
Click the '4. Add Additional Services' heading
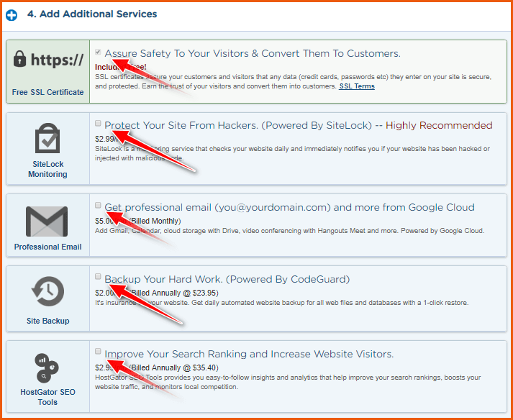(92, 14)
